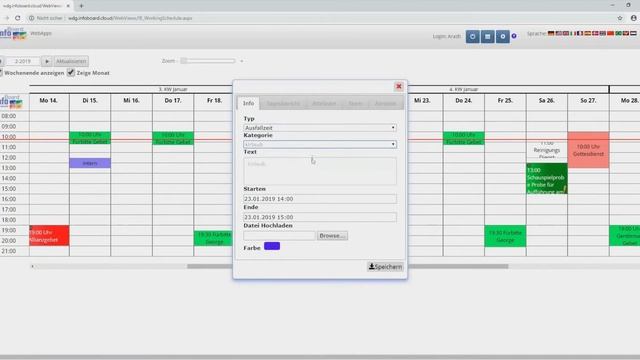The height and width of the screenshot is (360, 640).
Task: Open 19:30 Fürbitte event on Fr 18.
Action: (213, 238)
